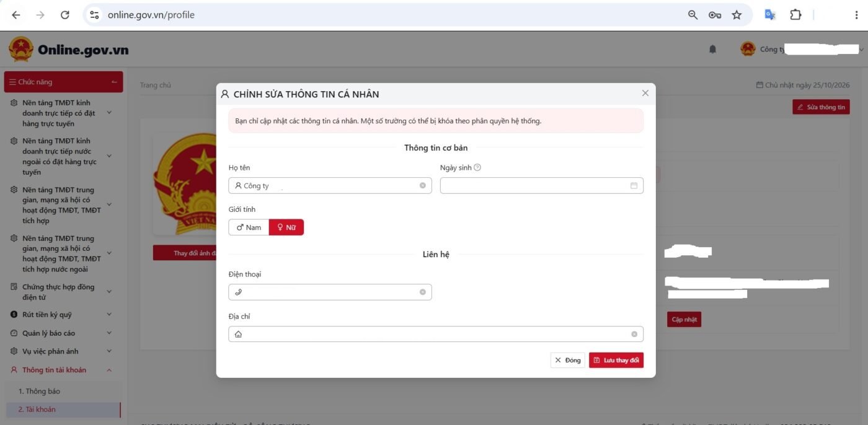Viewport: 868px width, 425px height.
Task: Focus the Họ tên input field
Action: [330, 185]
